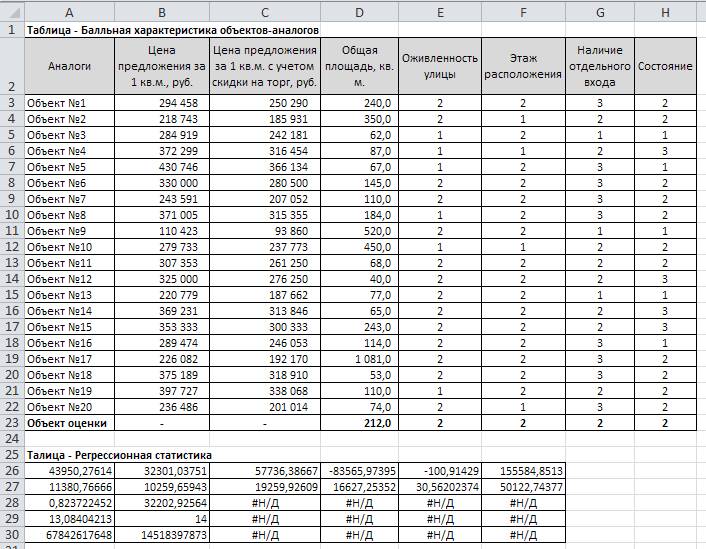Select the column D header

click(359, 10)
